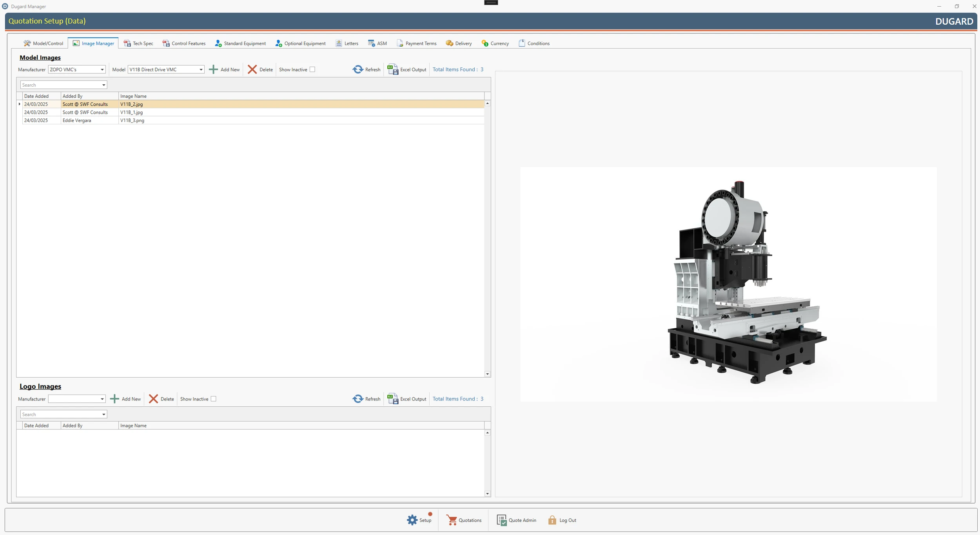The height and width of the screenshot is (535, 980).
Task: Select the Tech Spec tab icon
Action: (127, 43)
